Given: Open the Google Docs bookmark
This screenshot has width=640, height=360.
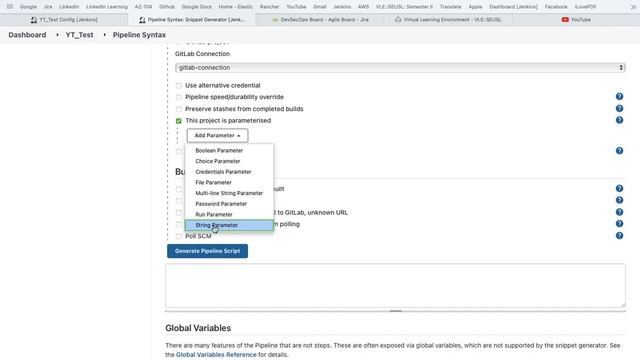Looking at the screenshot, I should click(197, 7).
